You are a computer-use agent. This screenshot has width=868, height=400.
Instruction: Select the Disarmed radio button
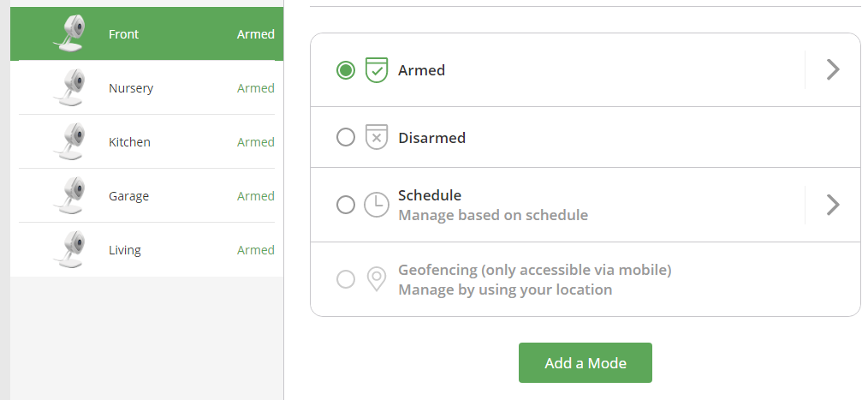coord(346,137)
